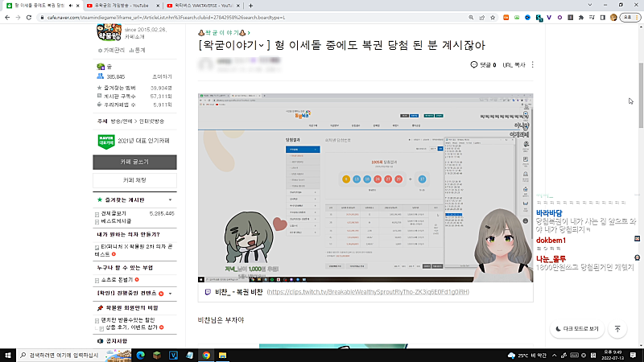
Task: Open the media control playlist icon
Action: click(x=592, y=17)
